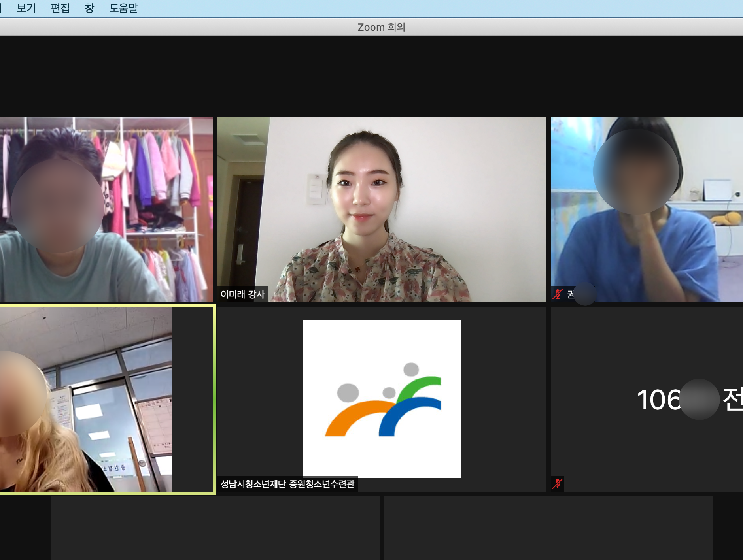Screen dimensions: 743x560
Task: Click muted mic icon on the 106 tile
Action: (558, 484)
